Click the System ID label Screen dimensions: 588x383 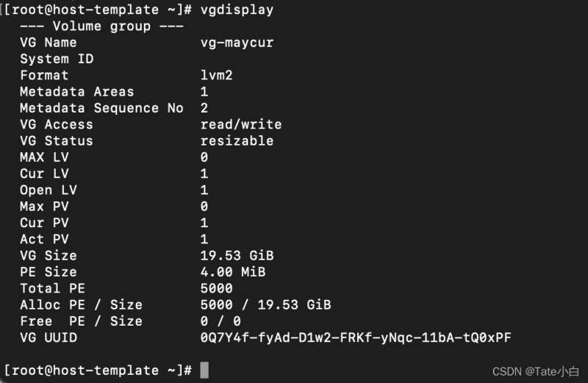(57, 59)
